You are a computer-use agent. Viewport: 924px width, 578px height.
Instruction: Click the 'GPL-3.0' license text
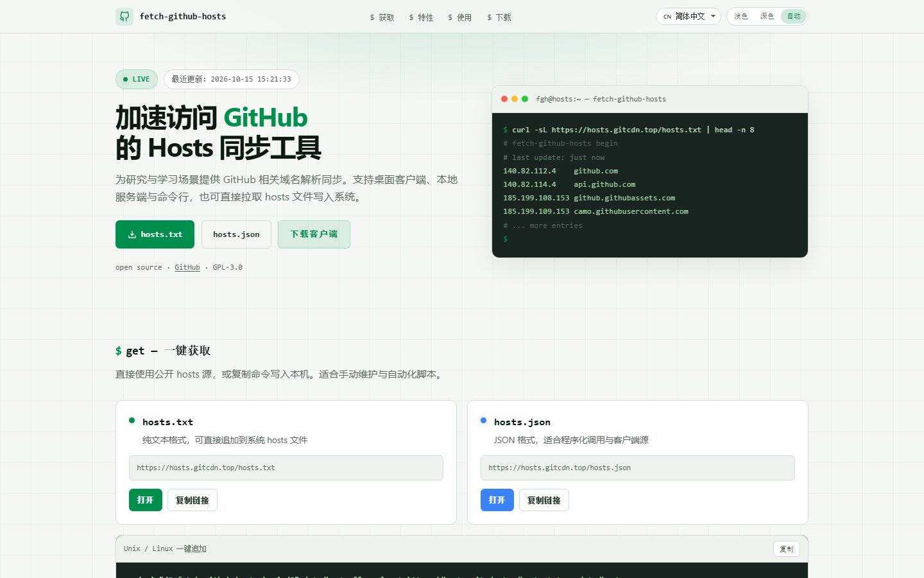point(228,267)
